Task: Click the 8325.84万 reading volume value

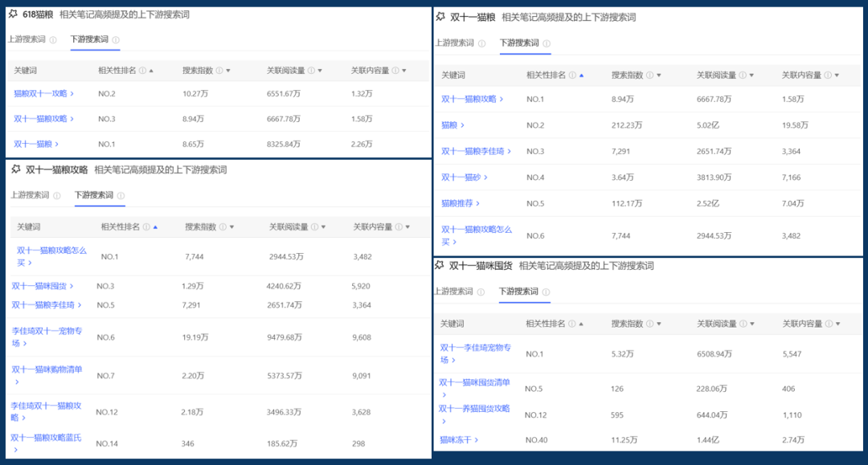Action: [x=284, y=145]
